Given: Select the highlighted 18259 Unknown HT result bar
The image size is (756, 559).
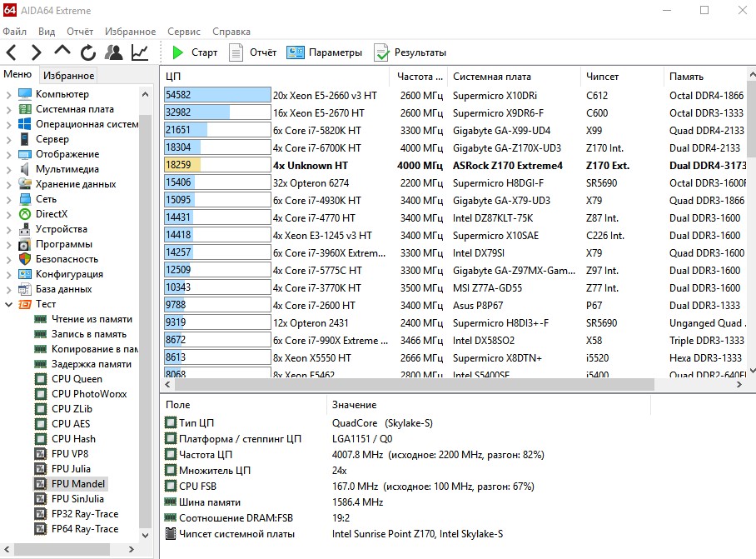Looking at the screenshot, I should point(217,165).
